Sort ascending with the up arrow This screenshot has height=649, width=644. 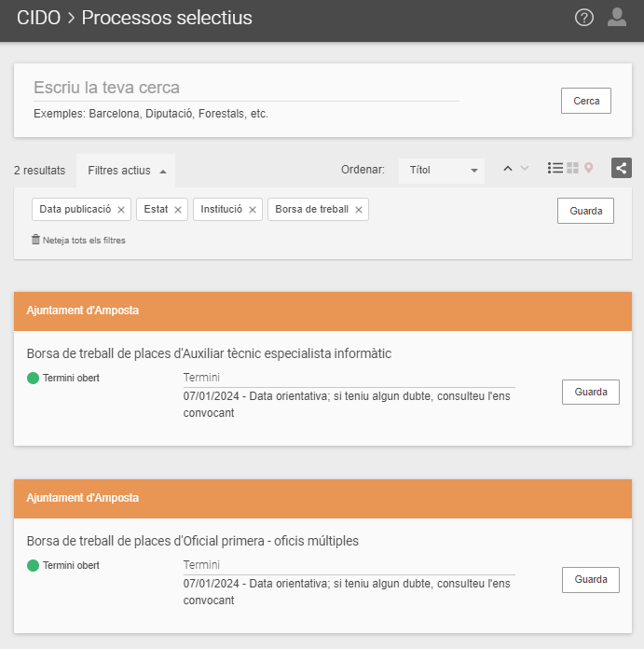(x=508, y=169)
